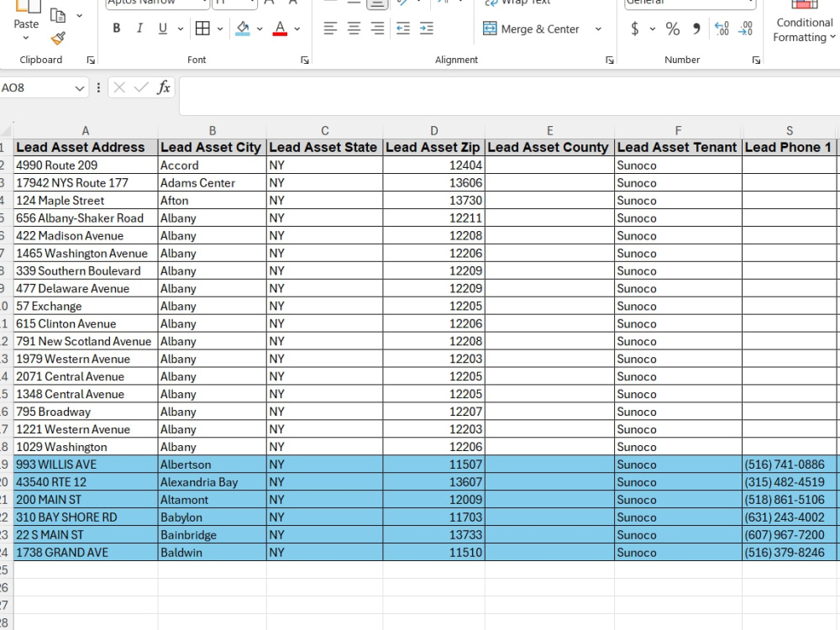
Task: Click into the formula bar
Action: pos(510,96)
